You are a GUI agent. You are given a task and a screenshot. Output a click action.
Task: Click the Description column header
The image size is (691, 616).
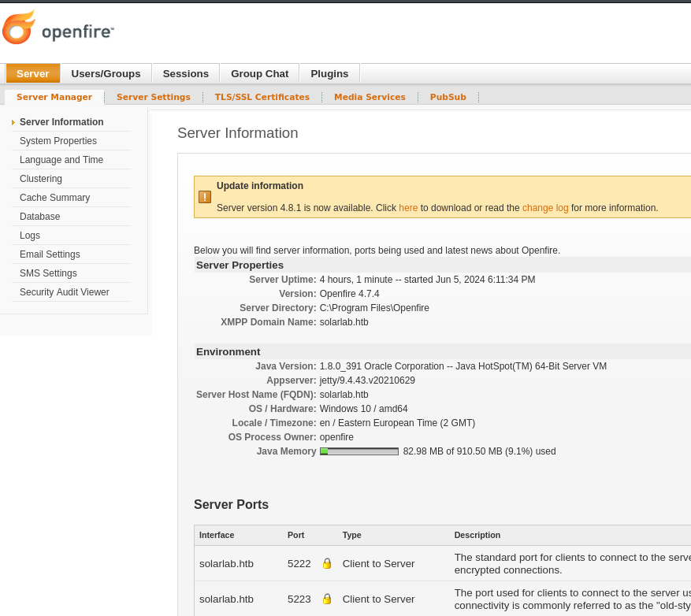477,535
